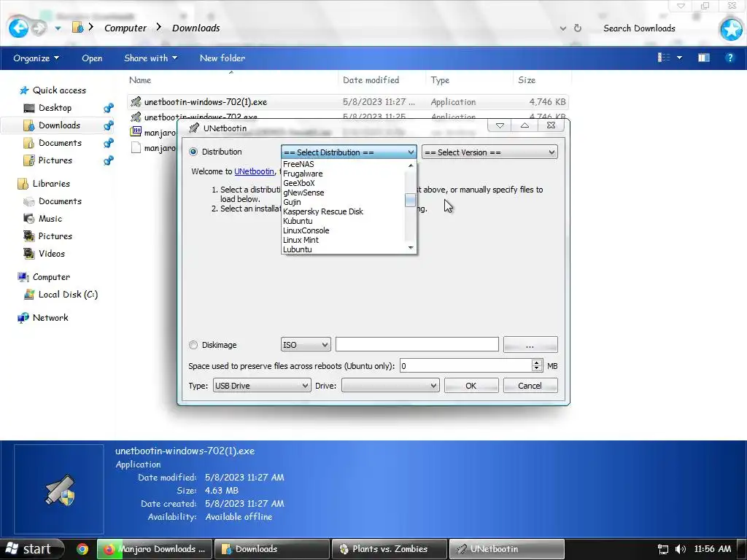Click the Explorer Back arrow button
The height and width of the screenshot is (560, 747).
coord(18,28)
